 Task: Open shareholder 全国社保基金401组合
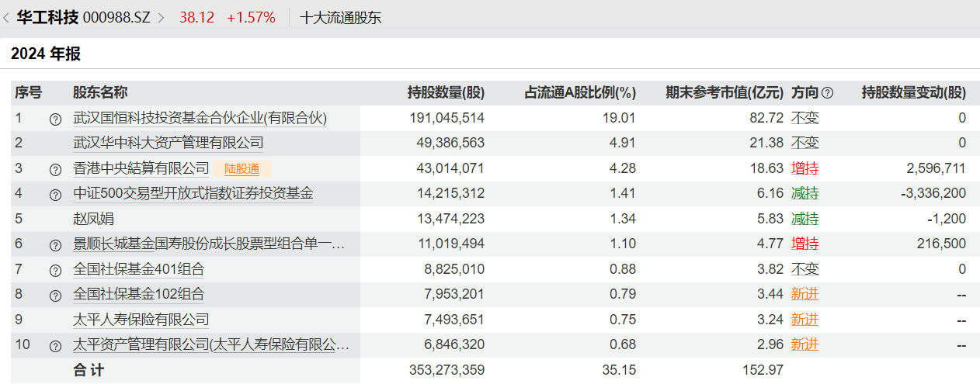(x=139, y=269)
